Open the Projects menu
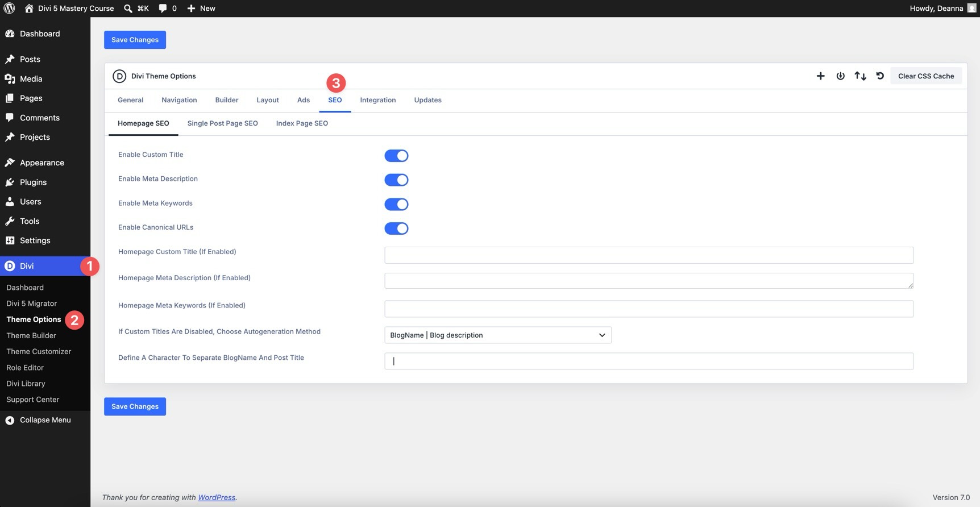The image size is (980, 507). (x=45, y=137)
